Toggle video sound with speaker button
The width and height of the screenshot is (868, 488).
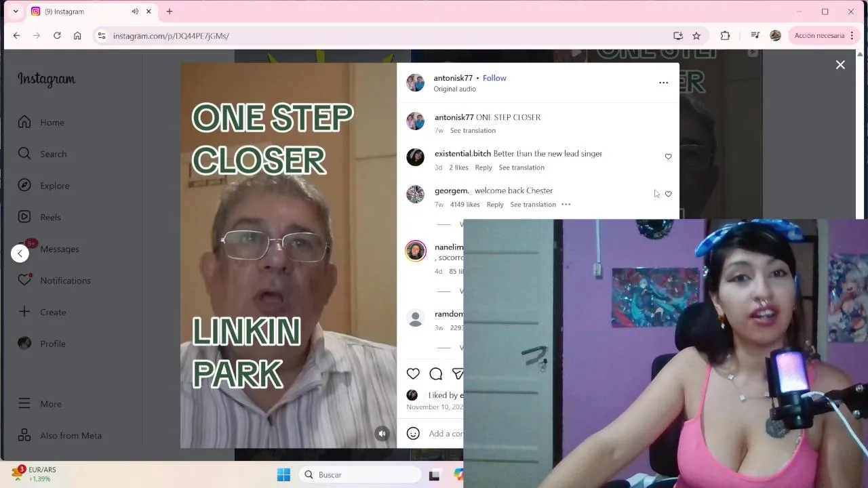point(382,434)
